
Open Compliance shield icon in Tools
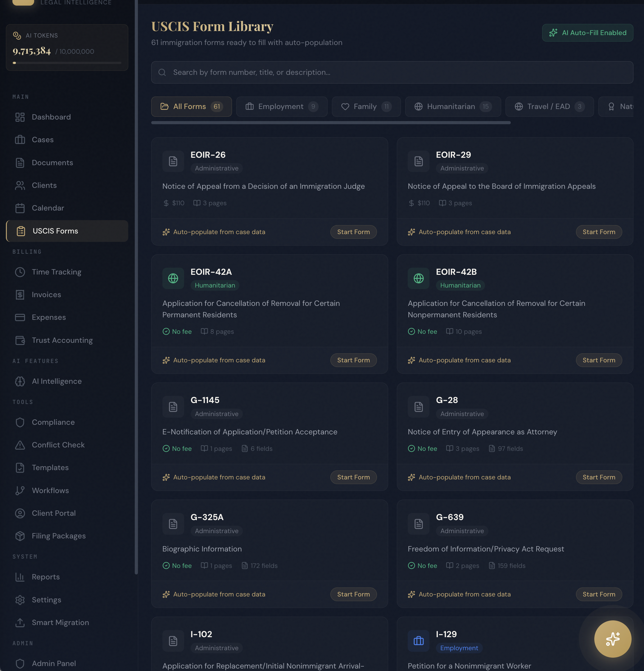(20, 423)
